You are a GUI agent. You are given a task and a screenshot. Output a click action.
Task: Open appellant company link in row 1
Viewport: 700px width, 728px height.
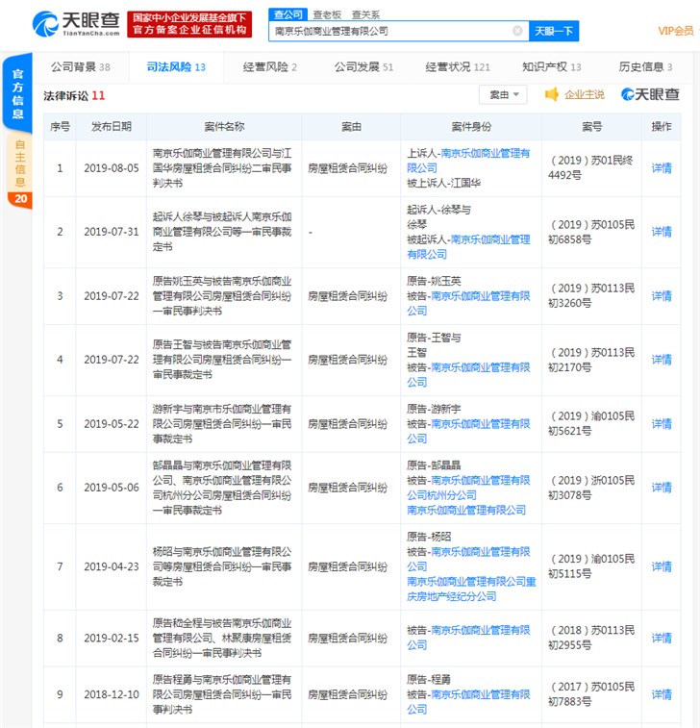[468, 161]
